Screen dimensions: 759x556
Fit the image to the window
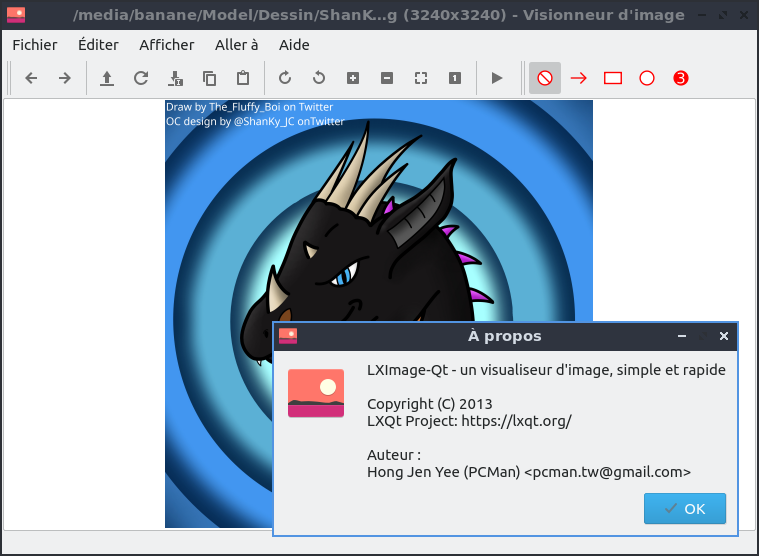tap(421, 78)
